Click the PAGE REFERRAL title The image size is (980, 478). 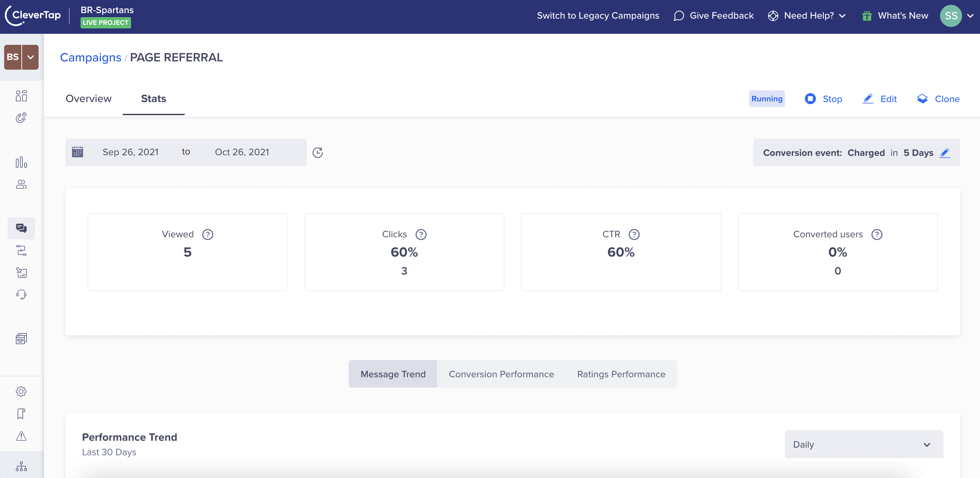(x=176, y=57)
